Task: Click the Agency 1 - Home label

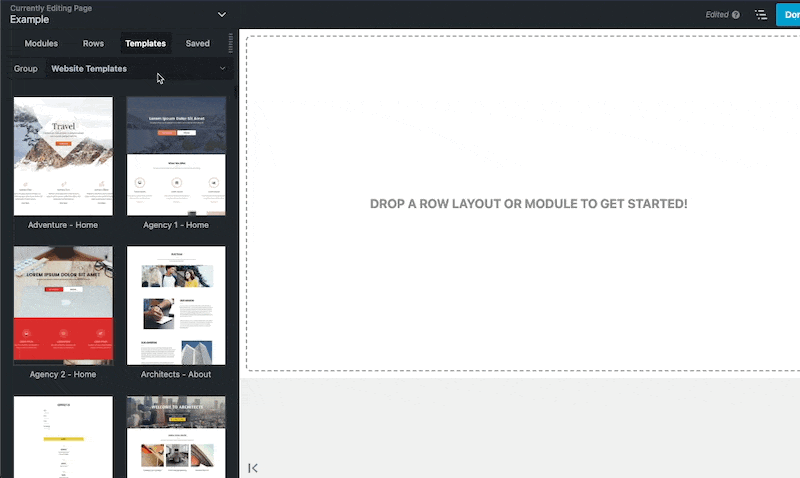Action: pyautogui.click(x=176, y=225)
